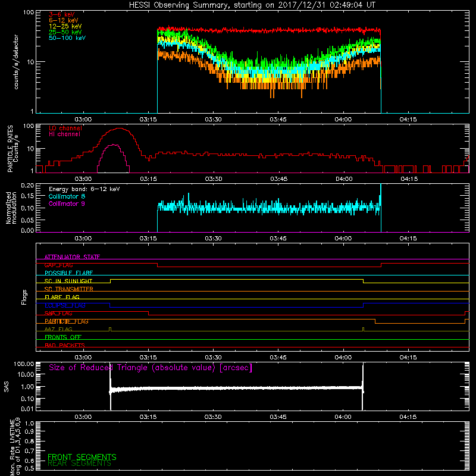The width and height of the screenshot is (476, 476).
Task: Select the POSSIBLE_FLARE flag label
Action: [68, 273]
